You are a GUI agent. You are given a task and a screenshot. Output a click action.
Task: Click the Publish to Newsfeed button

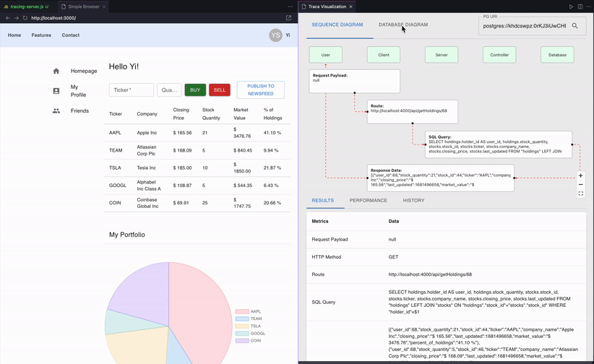pos(261,90)
